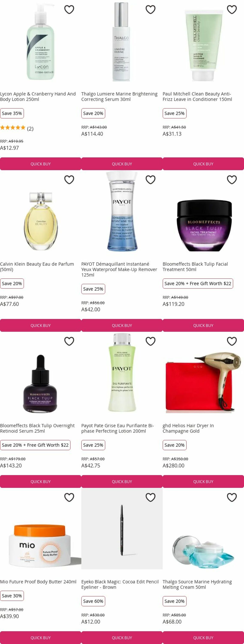View the Mio Future Proof Body Butter image
The image size is (244, 644).
(41, 529)
